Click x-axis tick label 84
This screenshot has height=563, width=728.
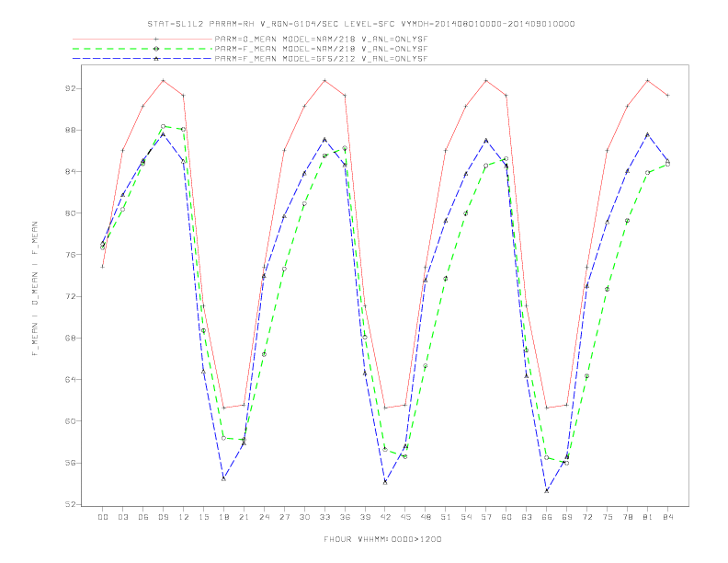[x=667, y=517]
